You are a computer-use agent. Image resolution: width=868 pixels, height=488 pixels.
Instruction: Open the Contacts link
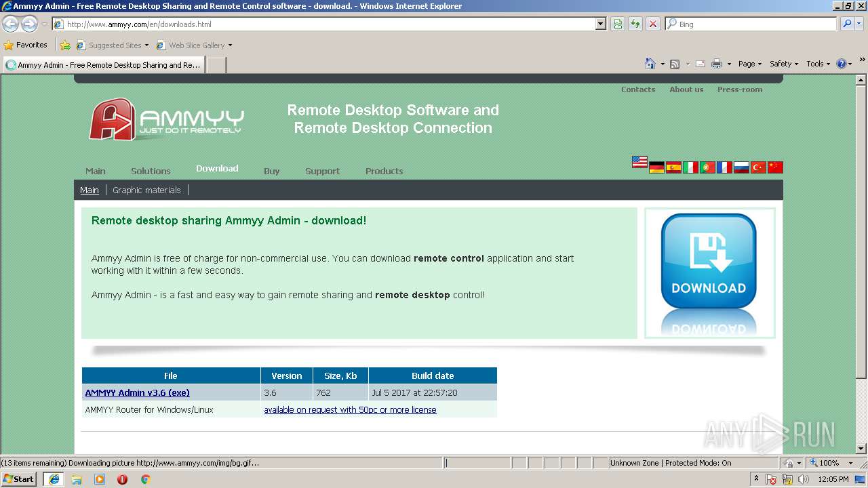coord(638,89)
